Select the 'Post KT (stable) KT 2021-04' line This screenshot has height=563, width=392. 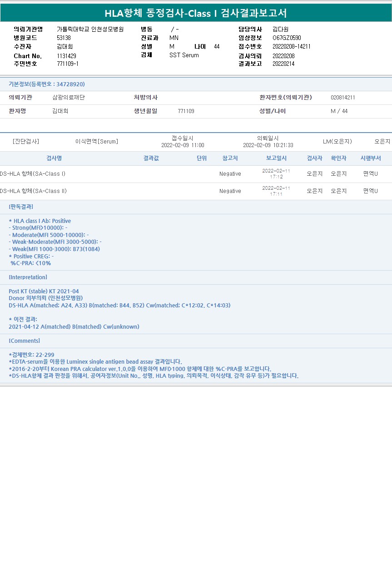44,291
